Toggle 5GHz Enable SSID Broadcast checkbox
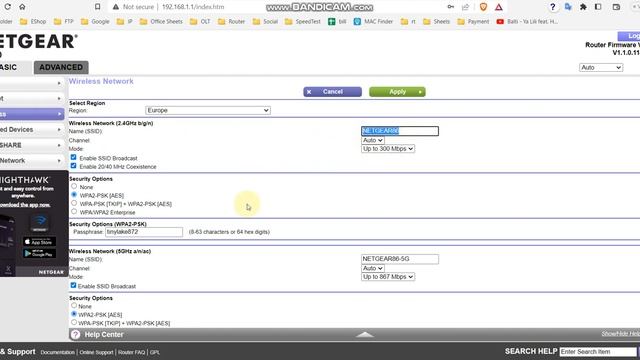The height and width of the screenshot is (360, 640). click(73, 285)
